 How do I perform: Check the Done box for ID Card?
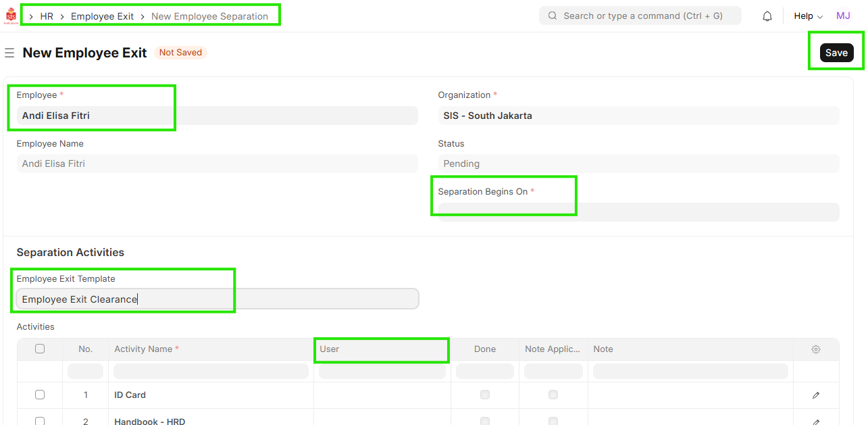pos(484,395)
